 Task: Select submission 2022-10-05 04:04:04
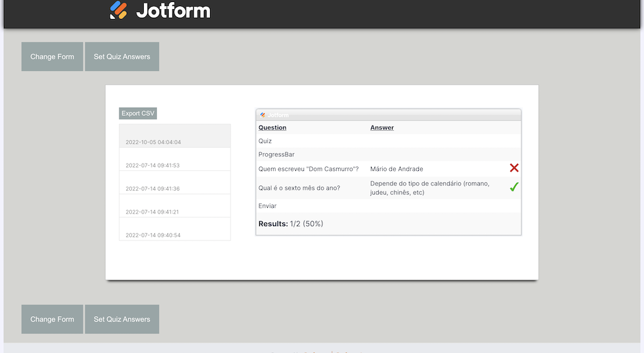click(x=175, y=136)
